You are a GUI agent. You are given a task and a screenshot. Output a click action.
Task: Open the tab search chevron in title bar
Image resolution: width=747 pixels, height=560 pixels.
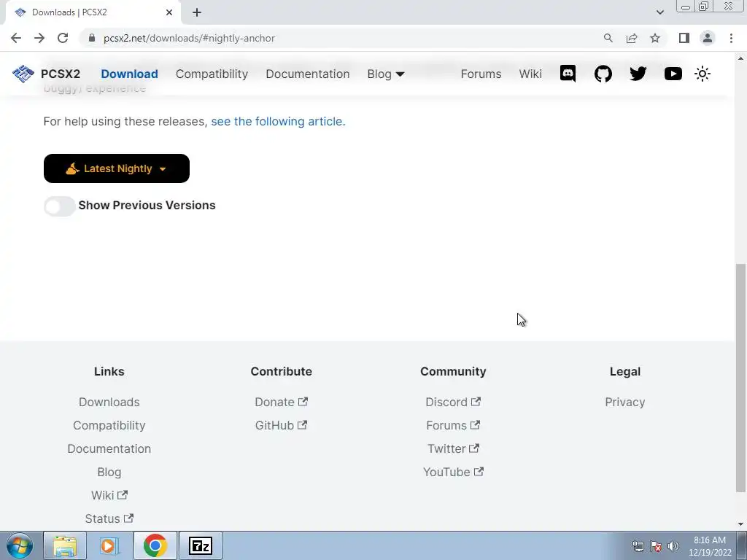659,12
